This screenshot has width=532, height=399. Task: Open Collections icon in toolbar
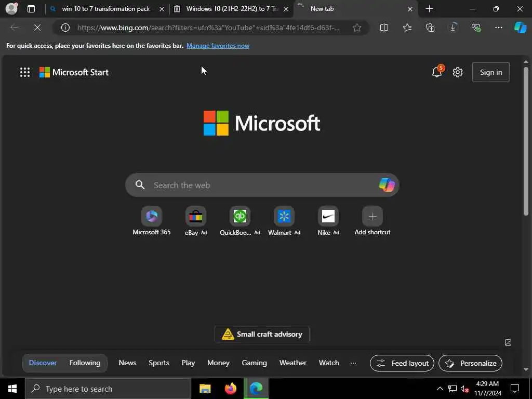click(x=430, y=28)
